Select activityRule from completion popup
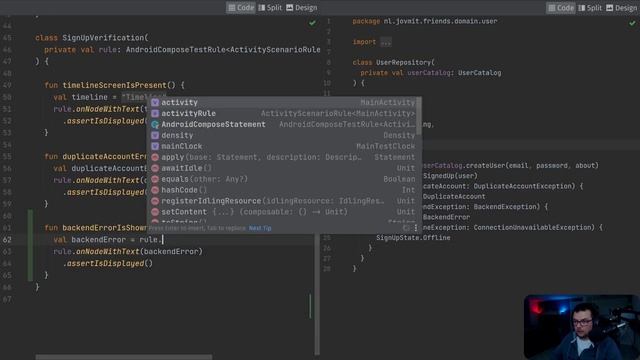Viewport: 640px width, 360px height. point(283,113)
